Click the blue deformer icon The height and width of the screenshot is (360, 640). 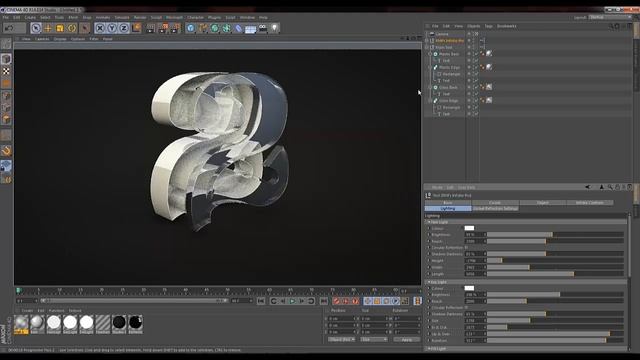238,28
